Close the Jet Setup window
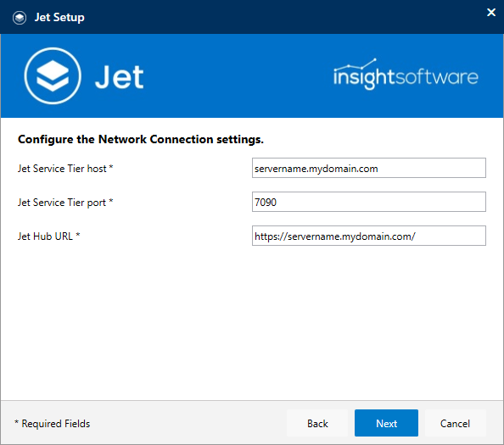The height and width of the screenshot is (445, 504). click(491, 12)
